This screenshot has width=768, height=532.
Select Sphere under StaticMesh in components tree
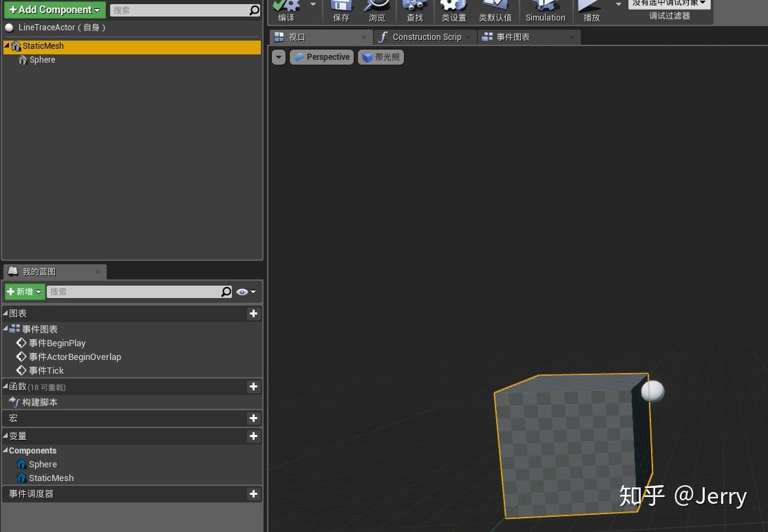pos(42,60)
